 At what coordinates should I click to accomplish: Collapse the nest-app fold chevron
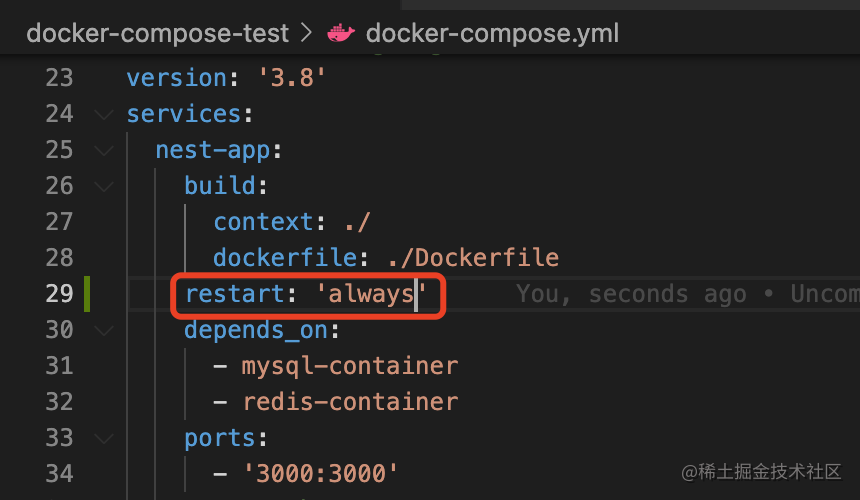pyautogui.click(x=104, y=150)
